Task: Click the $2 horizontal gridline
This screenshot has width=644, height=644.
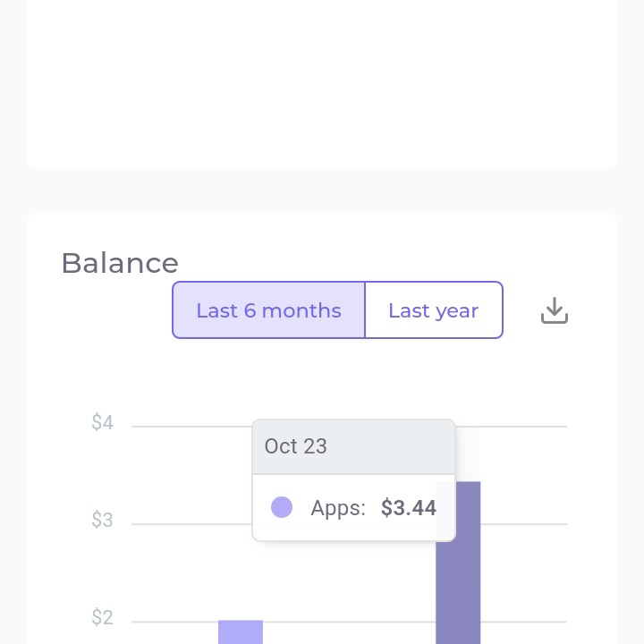Action: coord(349,622)
